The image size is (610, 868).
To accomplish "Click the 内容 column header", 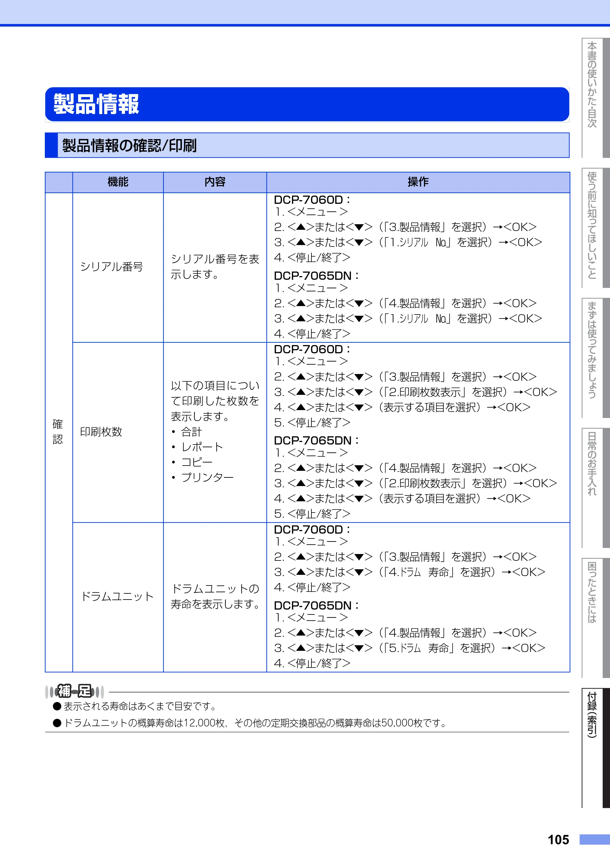I will pos(215,182).
